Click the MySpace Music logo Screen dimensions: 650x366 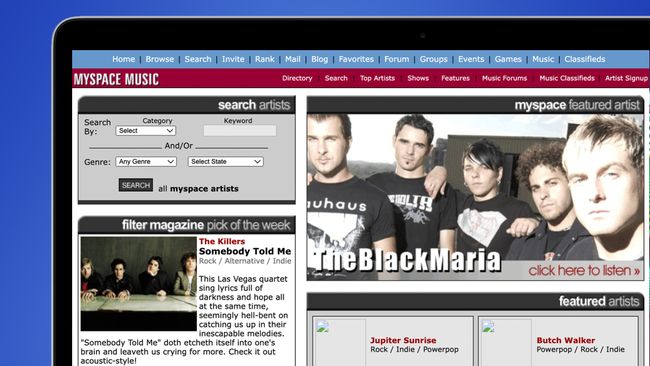pos(116,79)
